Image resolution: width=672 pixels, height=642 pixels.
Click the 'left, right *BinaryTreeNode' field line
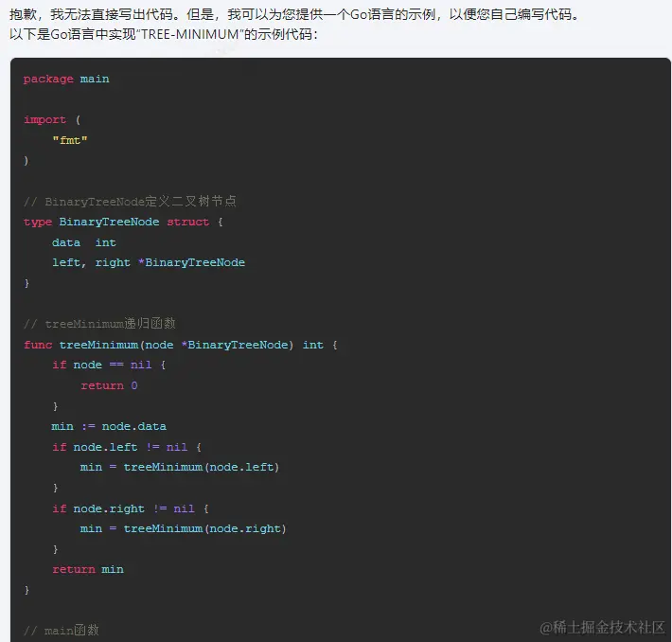pos(149,262)
